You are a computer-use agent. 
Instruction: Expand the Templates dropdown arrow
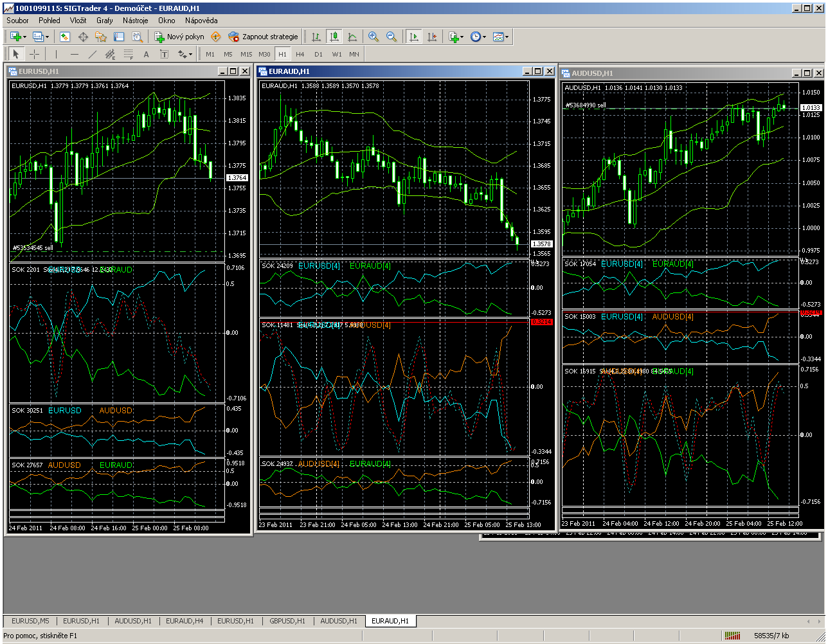507,37
